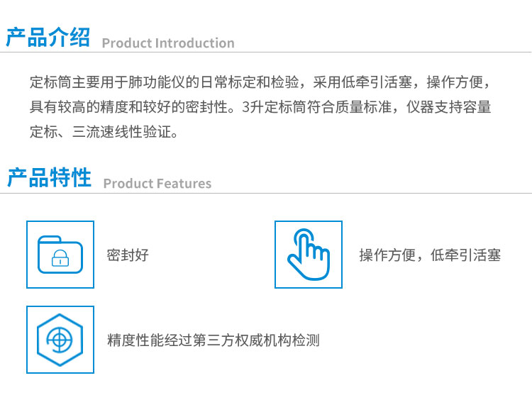The image size is (532, 395).
Task: Select the 操作方便，低牵引活塞 feature label
Action: (430, 255)
